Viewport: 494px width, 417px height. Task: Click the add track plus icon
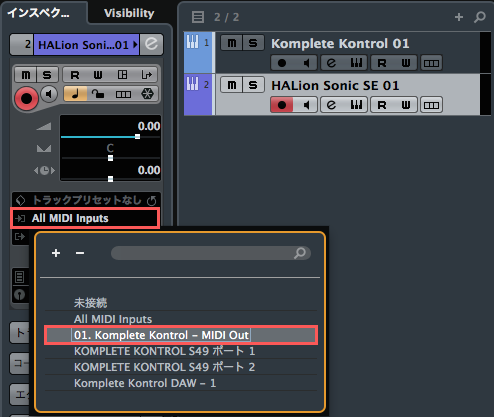(459, 17)
